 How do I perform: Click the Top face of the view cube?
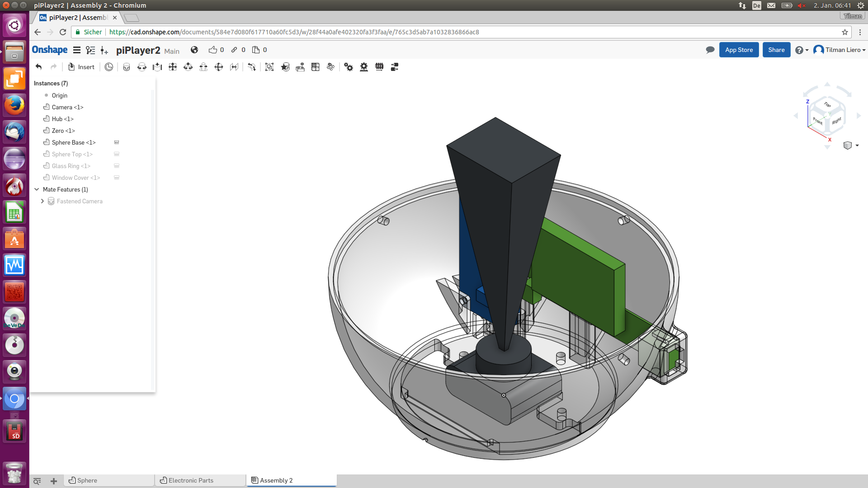pyautogui.click(x=827, y=104)
